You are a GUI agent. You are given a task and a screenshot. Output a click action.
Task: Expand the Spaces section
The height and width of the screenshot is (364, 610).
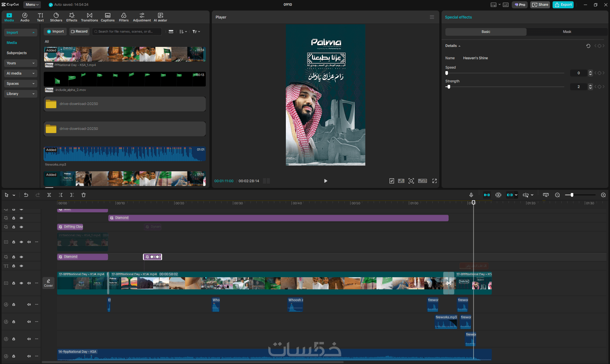click(21, 84)
